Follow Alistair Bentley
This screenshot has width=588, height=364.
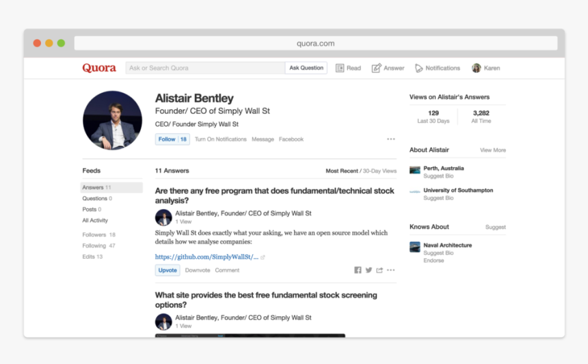point(172,139)
